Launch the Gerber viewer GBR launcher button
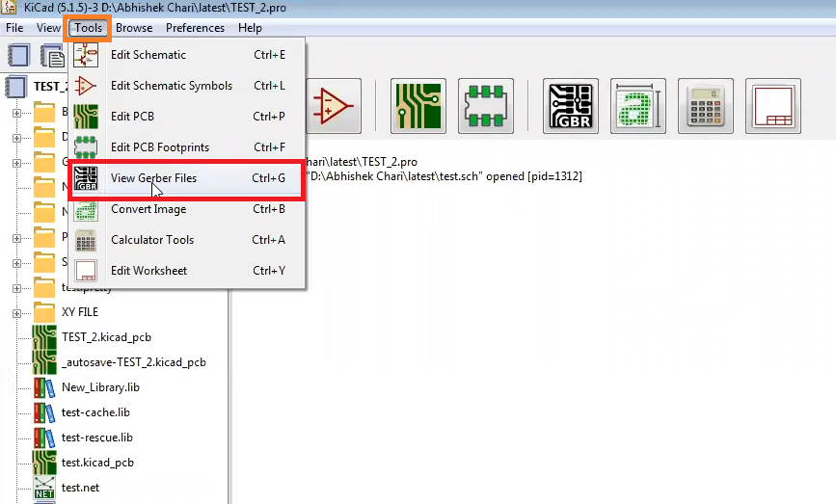 click(571, 106)
